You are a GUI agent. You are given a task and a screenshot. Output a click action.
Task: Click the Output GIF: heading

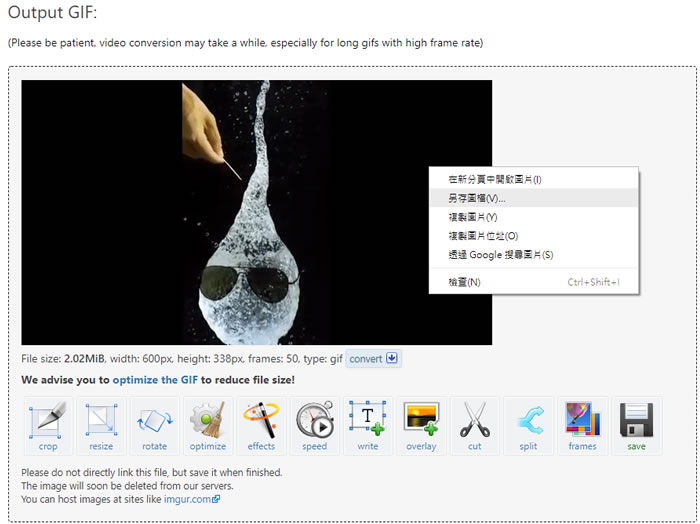coord(52,12)
